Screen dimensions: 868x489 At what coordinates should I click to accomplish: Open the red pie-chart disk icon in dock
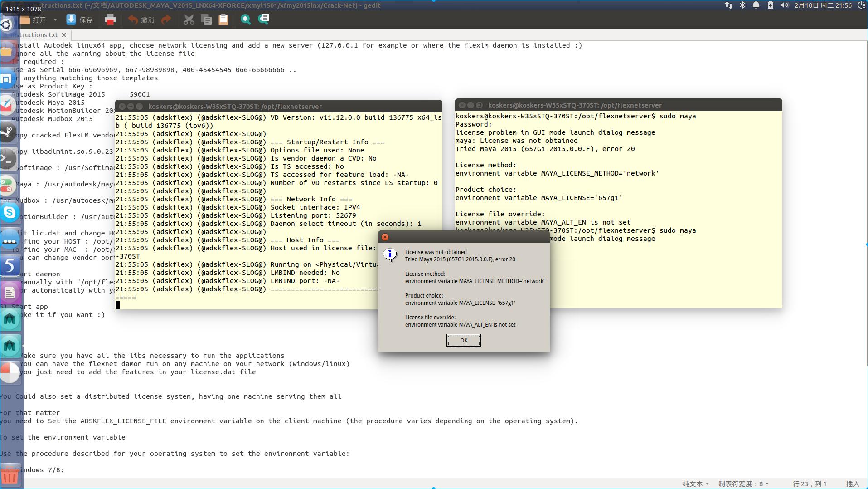(10, 372)
